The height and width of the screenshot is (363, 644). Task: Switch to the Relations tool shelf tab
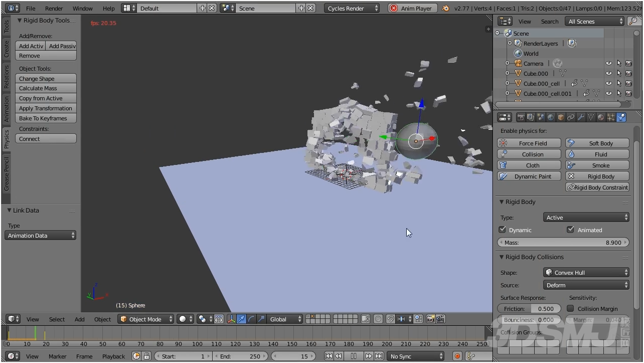[x=7, y=77]
